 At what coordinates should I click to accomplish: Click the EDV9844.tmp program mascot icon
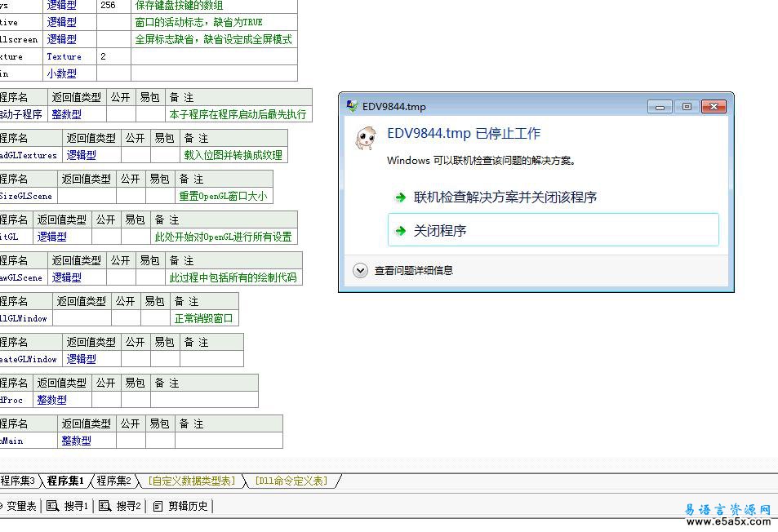tap(365, 138)
